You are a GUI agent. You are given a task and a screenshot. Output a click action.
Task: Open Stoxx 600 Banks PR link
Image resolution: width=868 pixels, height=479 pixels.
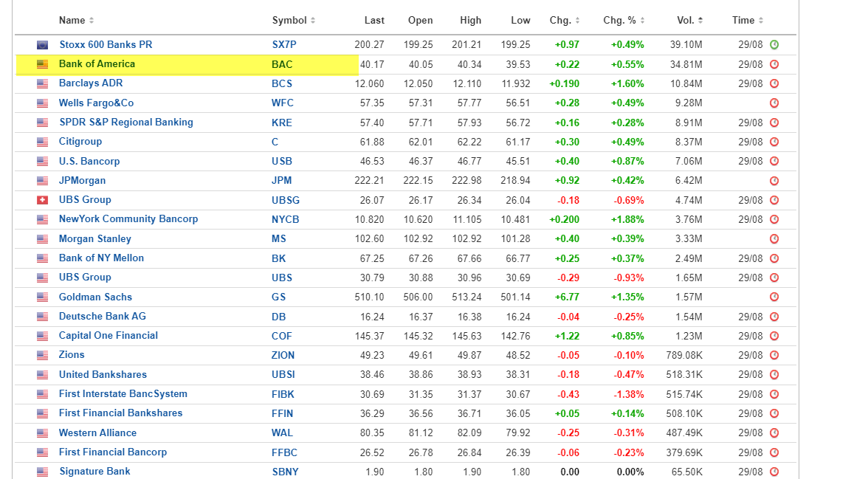point(106,45)
